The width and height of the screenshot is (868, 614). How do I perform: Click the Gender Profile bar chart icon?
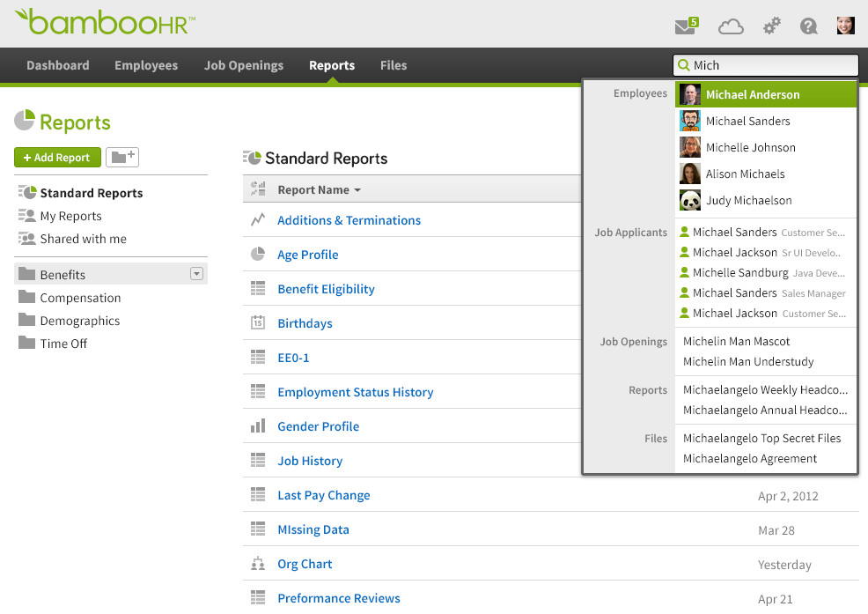[258, 426]
